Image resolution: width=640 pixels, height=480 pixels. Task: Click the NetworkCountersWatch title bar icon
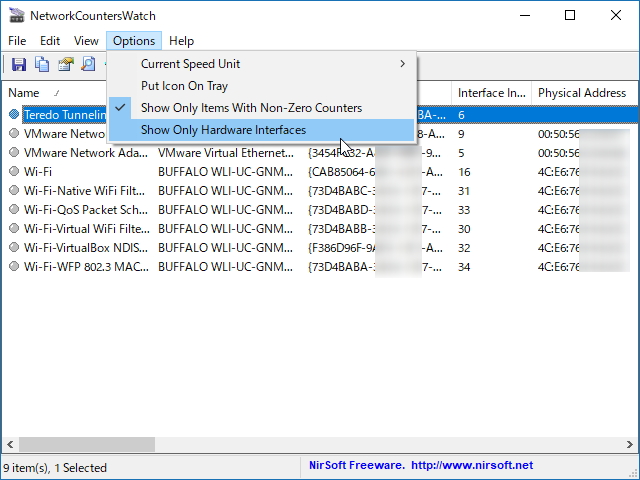[x=17, y=16]
